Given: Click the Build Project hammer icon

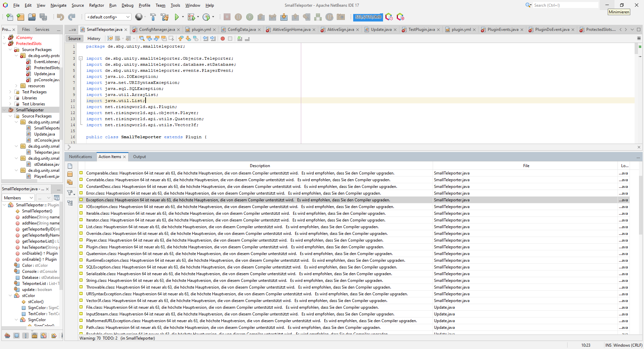Looking at the screenshot, I should (x=153, y=17).
